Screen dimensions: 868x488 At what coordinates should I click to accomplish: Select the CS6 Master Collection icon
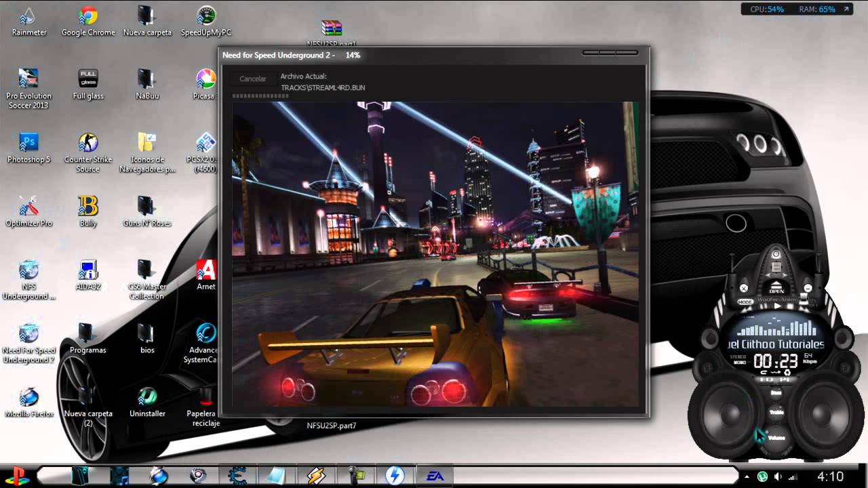147,280
